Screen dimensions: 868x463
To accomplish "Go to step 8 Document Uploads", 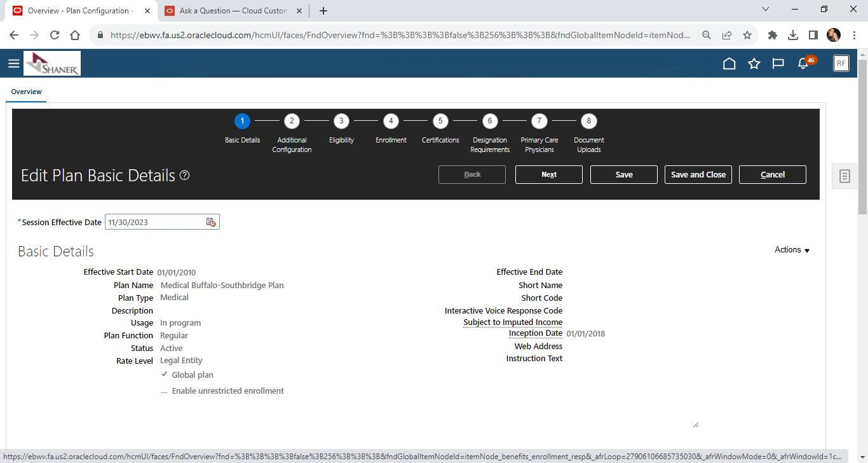I will (589, 121).
